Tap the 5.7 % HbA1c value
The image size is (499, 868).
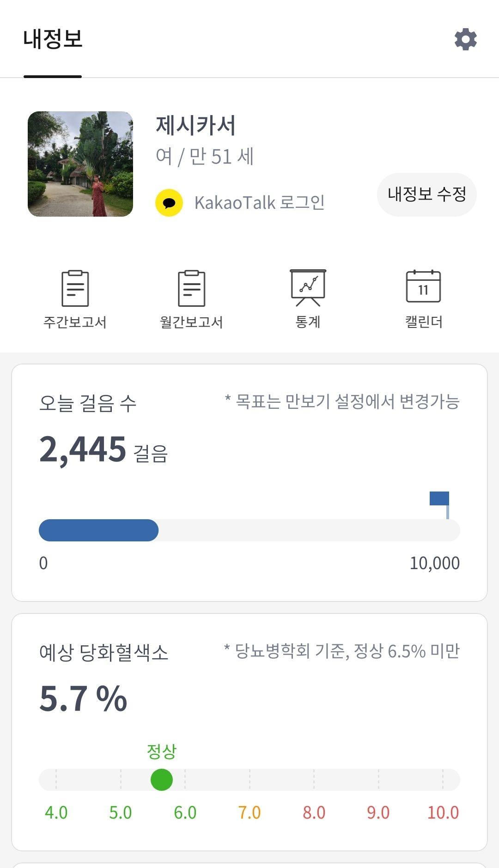pos(83,698)
